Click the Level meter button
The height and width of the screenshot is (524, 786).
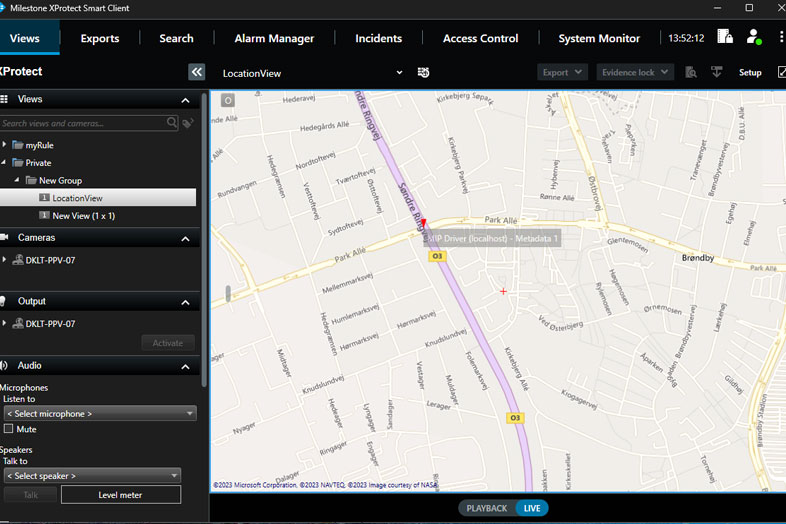(x=121, y=495)
